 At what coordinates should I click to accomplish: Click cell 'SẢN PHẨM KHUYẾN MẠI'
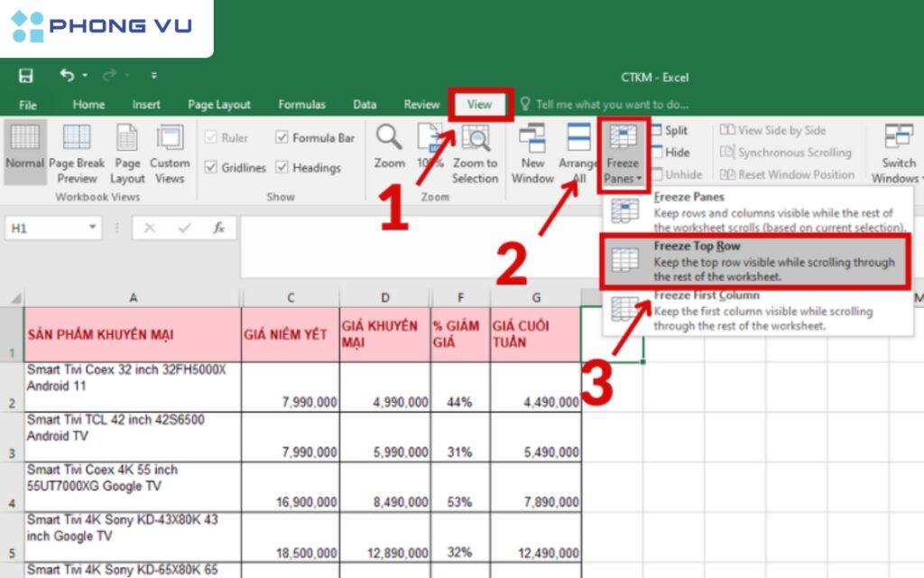pyautogui.click(x=133, y=334)
